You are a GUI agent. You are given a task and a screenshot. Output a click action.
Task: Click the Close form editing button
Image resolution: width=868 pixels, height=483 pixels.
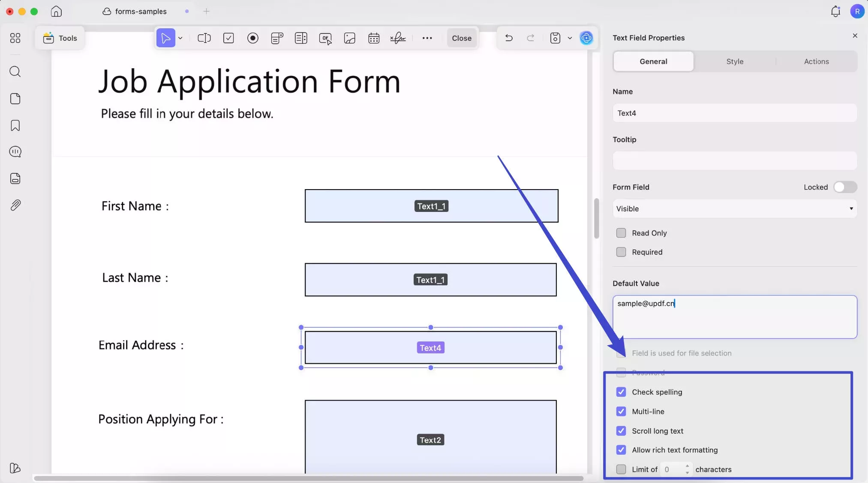(x=461, y=38)
